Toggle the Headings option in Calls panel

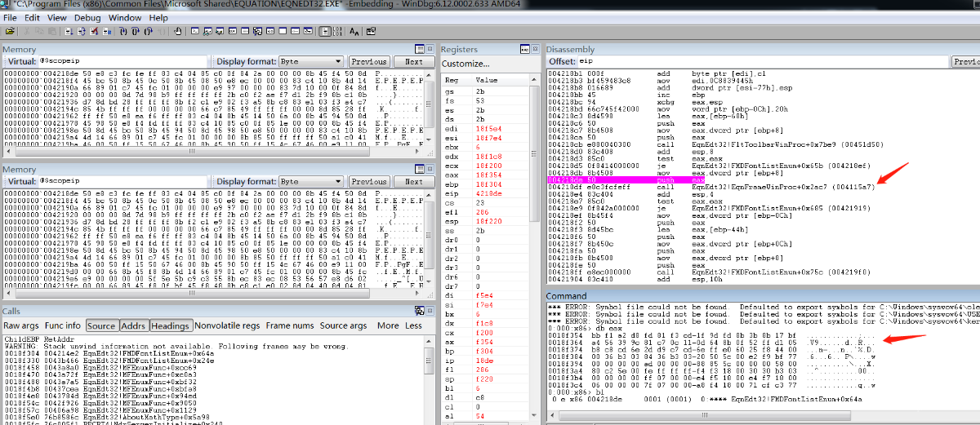pos(170,325)
